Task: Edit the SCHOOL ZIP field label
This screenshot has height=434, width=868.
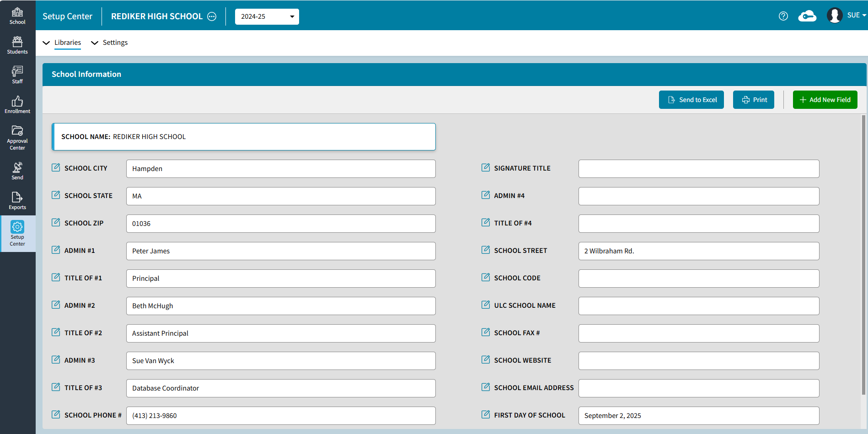Action: pyautogui.click(x=56, y=222)
